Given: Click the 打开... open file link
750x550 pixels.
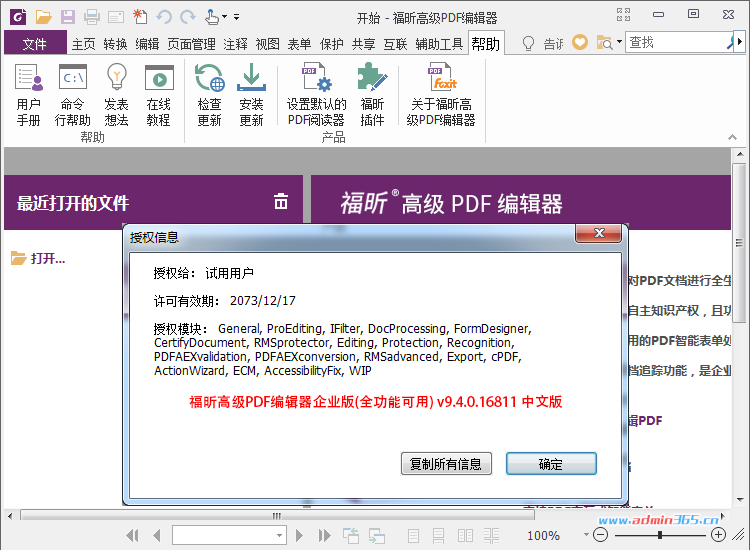Looking at the screenshot, I should (38, 258).
